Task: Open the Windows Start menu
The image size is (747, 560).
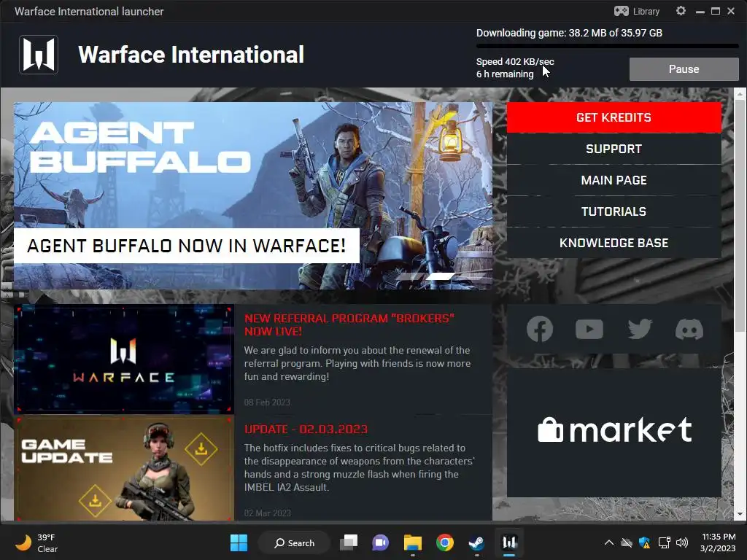Action: (239, 542)
